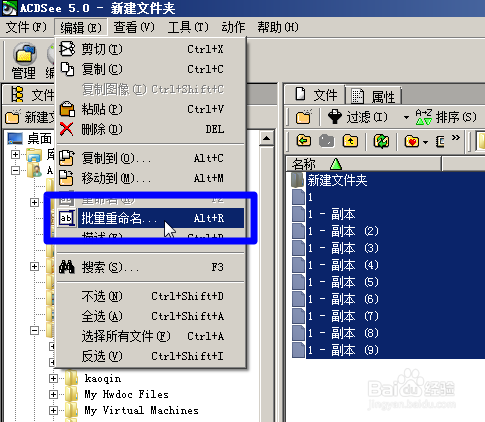Click the binoculars Search icon
Image resolution: width=485 pixels, height=422 pixels.
point(67,267)
